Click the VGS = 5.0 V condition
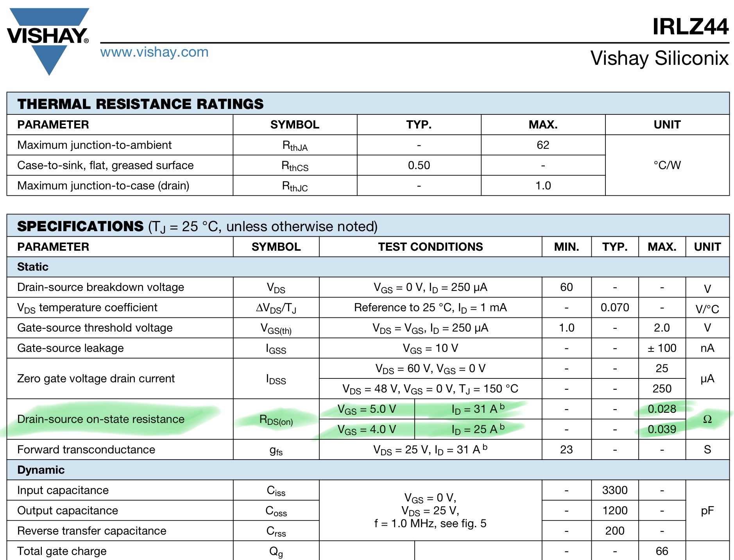The height and width of the screenshot is (560, 734). (367, 410)
